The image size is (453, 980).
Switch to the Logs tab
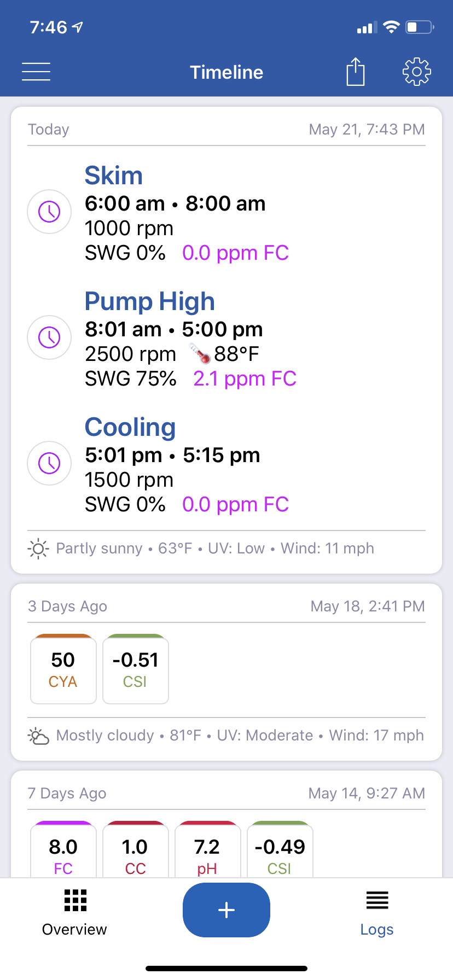click(x=377, y=914)
